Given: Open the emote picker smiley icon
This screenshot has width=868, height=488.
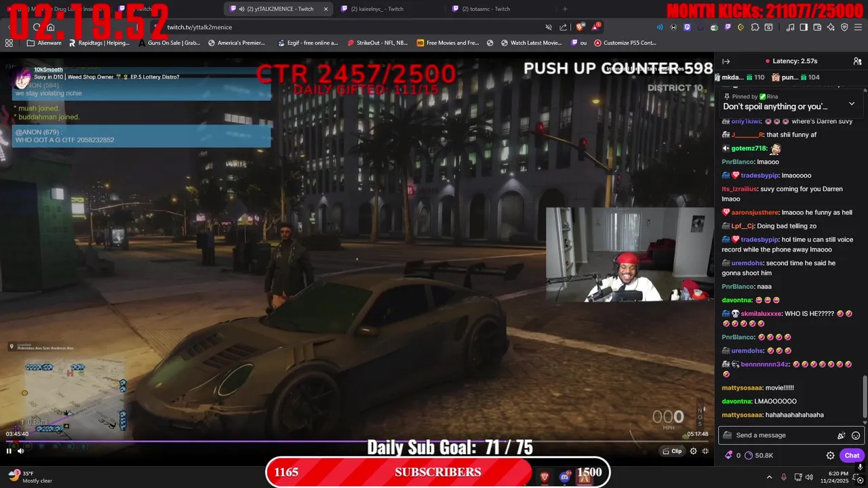Looking at the screenshot, I should pos(856,435).
